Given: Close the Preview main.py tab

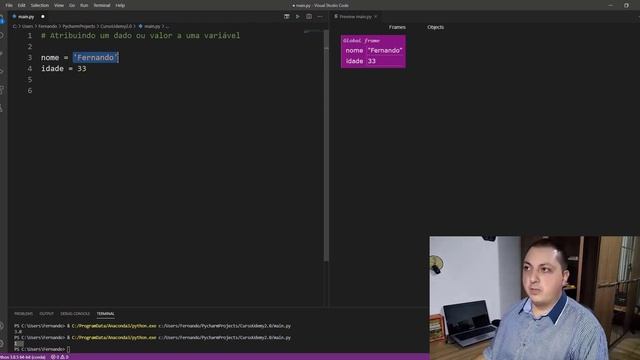Looking at the screenshot, I should pos(376,17).
